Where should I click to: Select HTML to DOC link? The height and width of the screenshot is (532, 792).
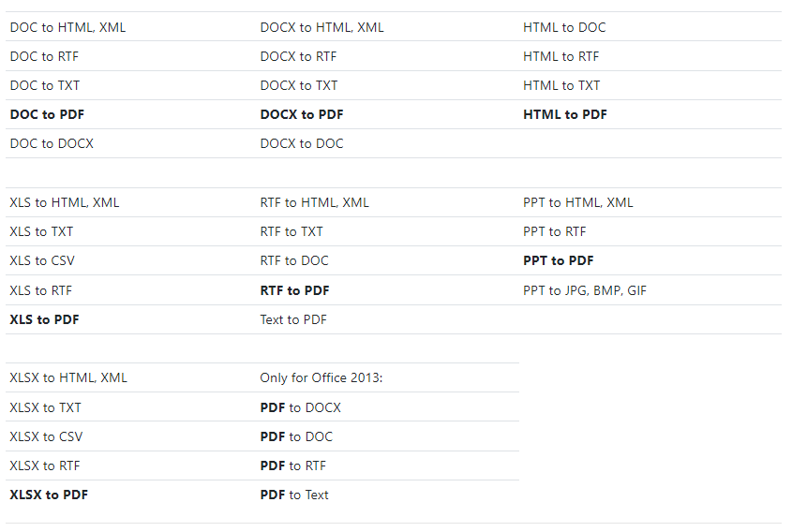[x=564, y=27]
